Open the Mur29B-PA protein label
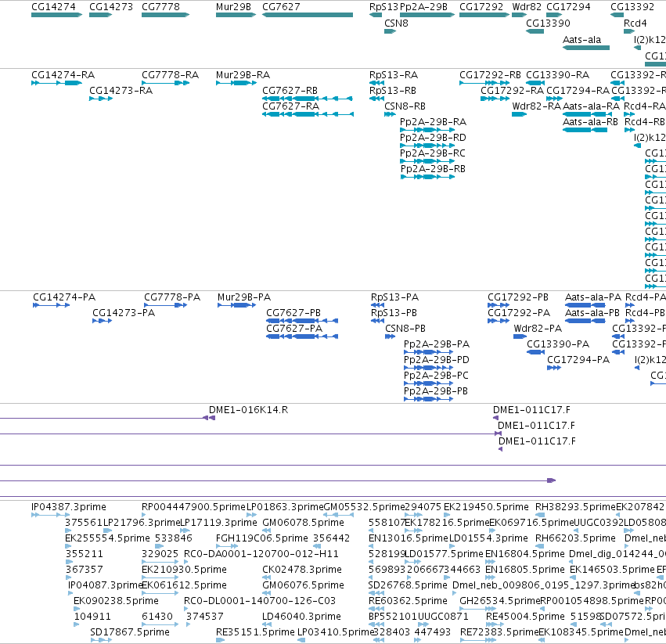 tap(244, 297)
